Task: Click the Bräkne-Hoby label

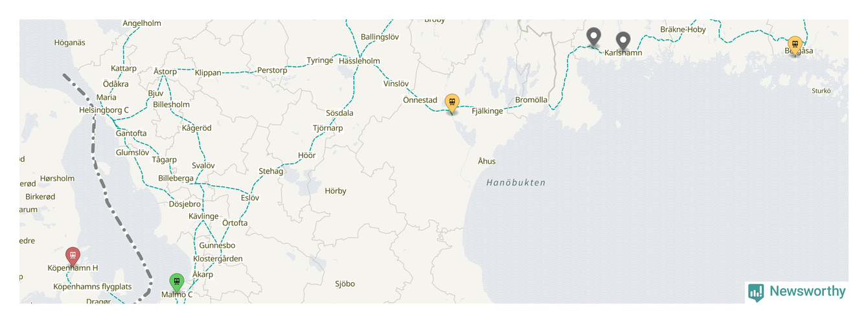Action: [x=683, y=30]
